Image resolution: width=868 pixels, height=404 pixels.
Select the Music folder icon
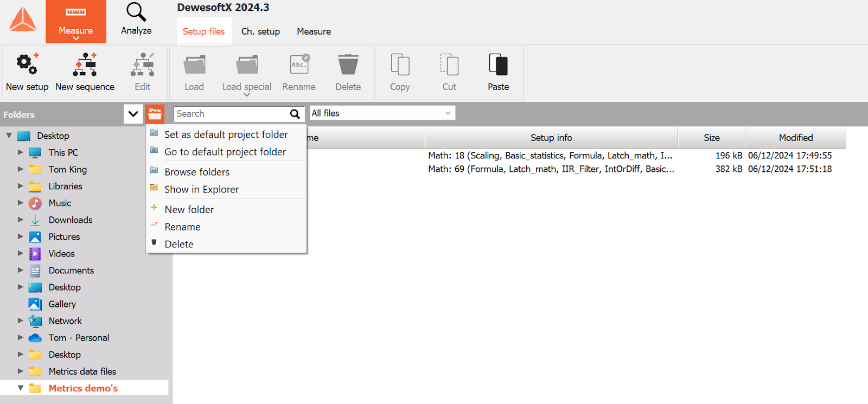click(x=35, y=203)
